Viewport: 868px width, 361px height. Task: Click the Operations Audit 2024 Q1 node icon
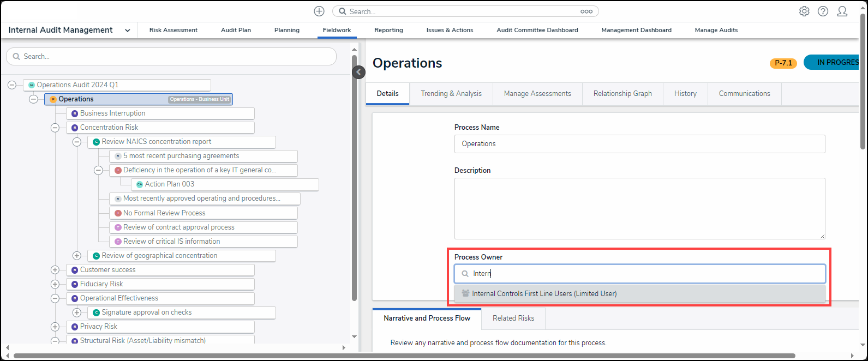(x=32, y=85)
